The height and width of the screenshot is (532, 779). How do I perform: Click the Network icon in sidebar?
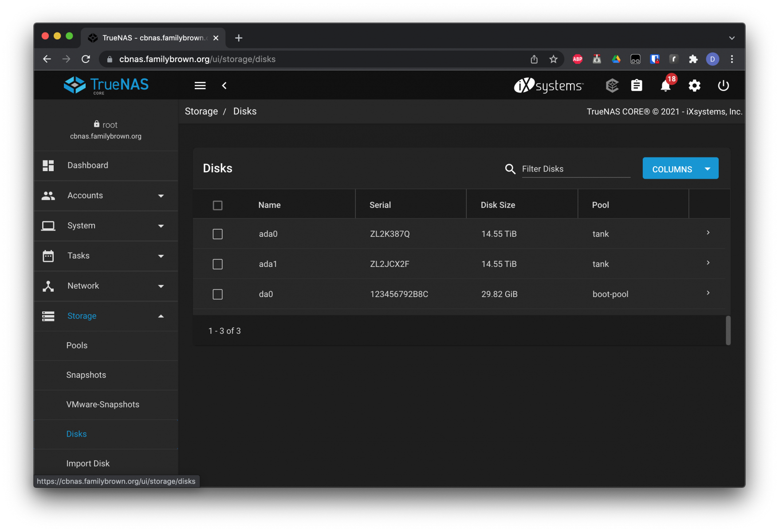pyautogui.click(x=48, y=286)
